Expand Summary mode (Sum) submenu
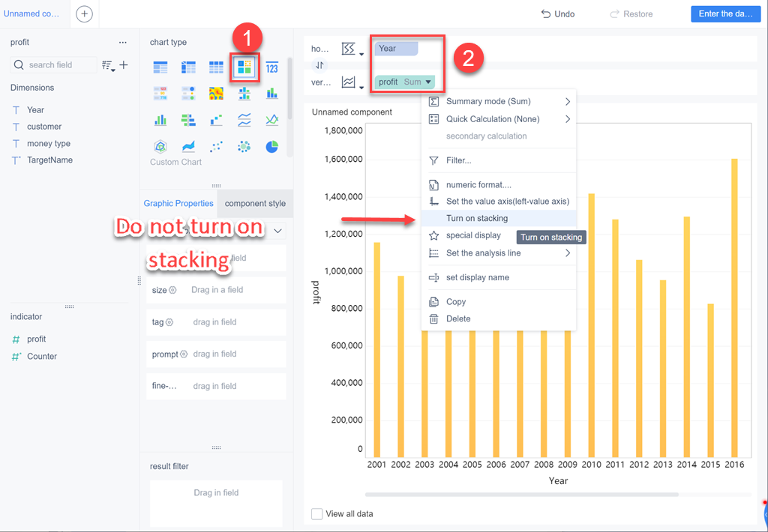Viewport: 768px width, 532px height. 568,101
